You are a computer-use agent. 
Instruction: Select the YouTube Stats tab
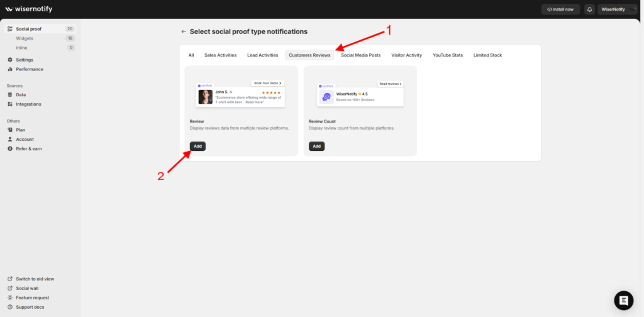[x=447, y=55]
